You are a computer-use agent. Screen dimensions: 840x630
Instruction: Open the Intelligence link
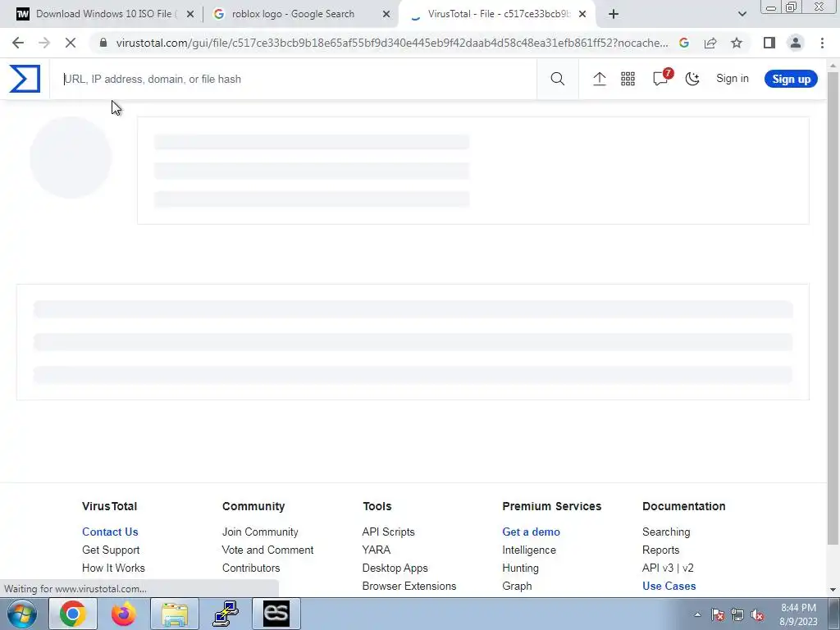529,550
